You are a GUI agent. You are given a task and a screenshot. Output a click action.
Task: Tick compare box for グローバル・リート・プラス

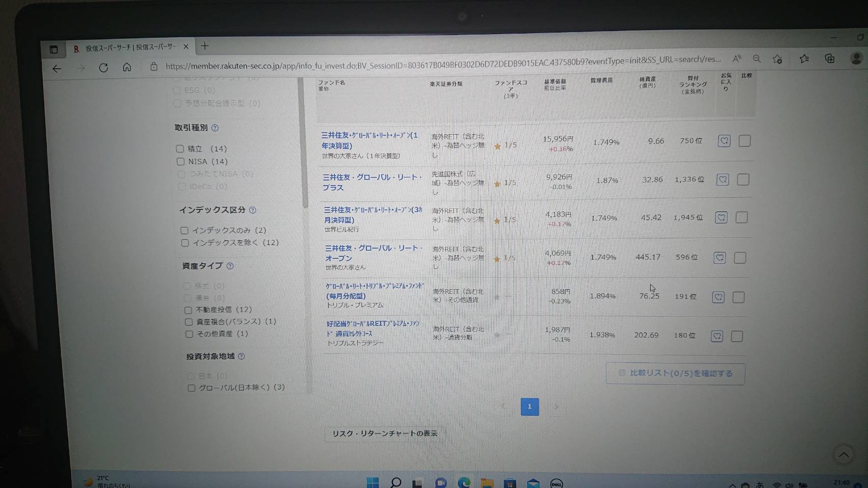tap(743, 179)
